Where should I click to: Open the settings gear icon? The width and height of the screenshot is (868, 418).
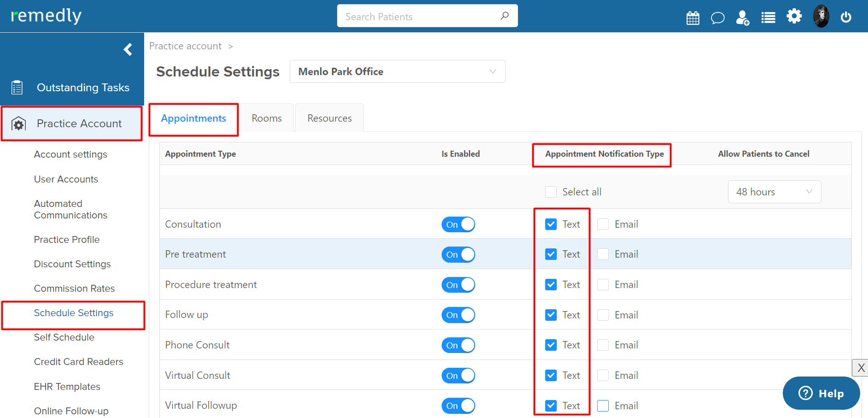[x=794, y=16]
